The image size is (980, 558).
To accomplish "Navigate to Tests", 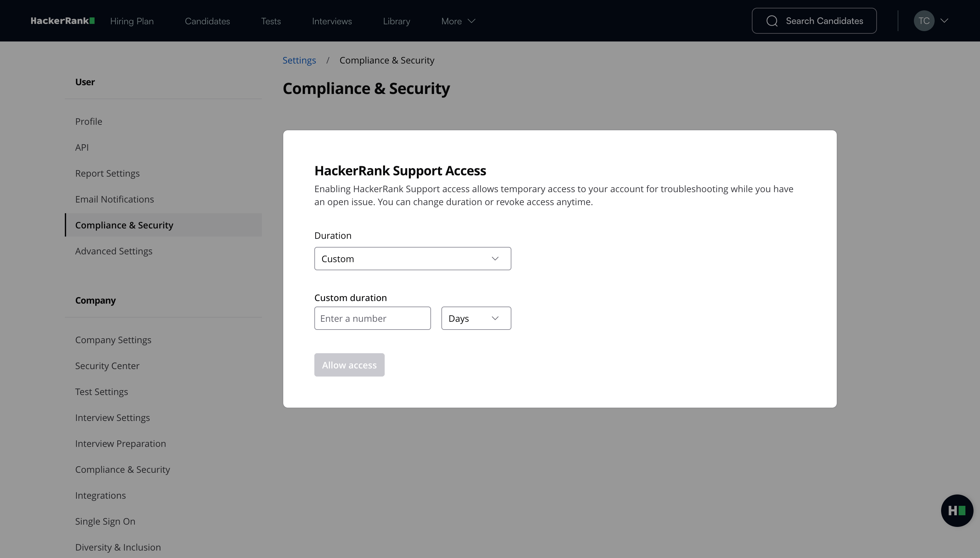I will pos(271,21).
